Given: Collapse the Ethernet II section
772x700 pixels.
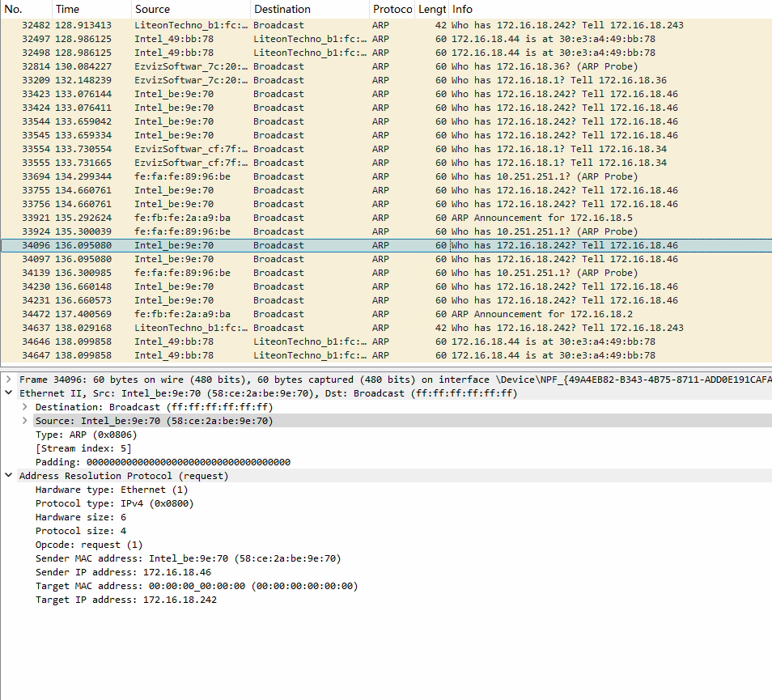Looking at the screenshot, I should (8, 393).
